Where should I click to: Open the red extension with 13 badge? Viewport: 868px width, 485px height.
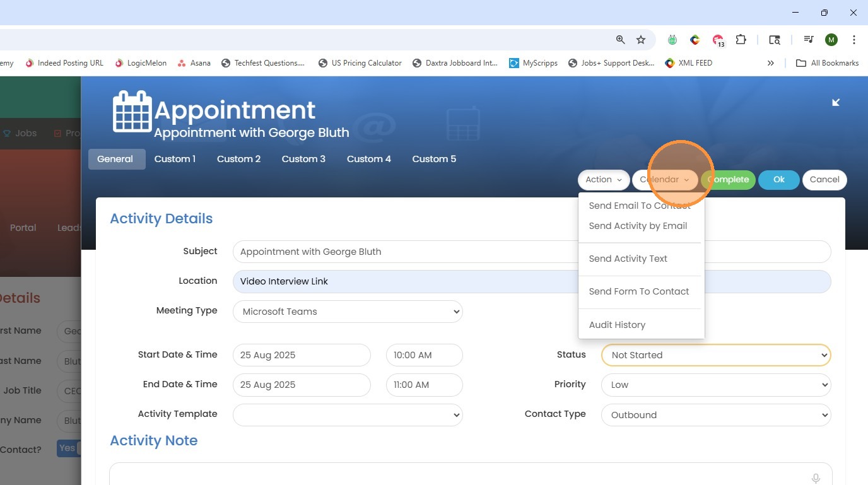pos(718,40)
